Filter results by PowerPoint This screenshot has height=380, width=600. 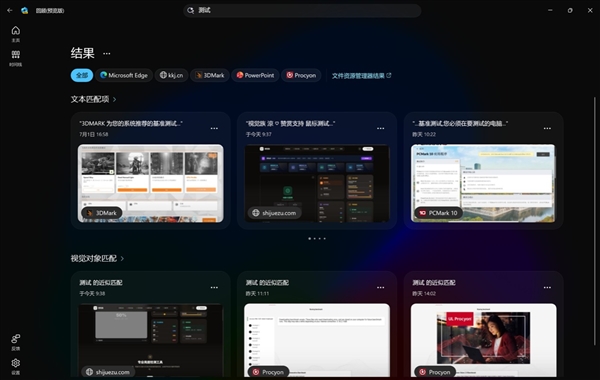255,75
